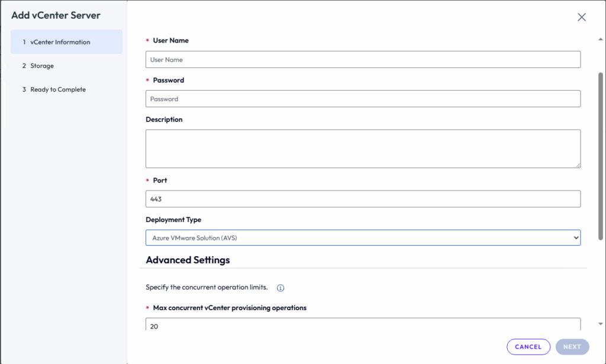The width and height of the screenshot is (606, 364).
Task: Focus the Description text area
Action: (363, 149)
